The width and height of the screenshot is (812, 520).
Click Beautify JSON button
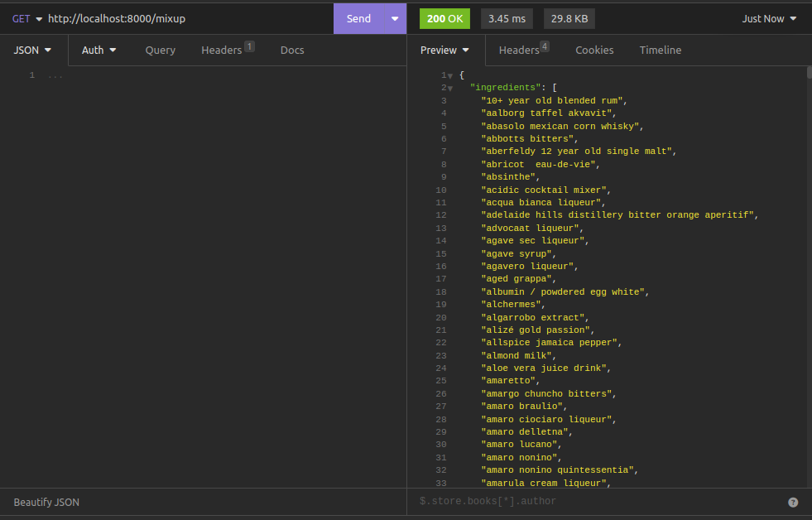(46, 502)
